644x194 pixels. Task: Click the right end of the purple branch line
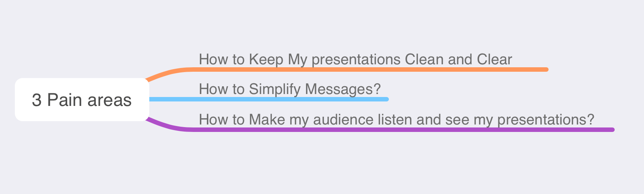point(612,130)
